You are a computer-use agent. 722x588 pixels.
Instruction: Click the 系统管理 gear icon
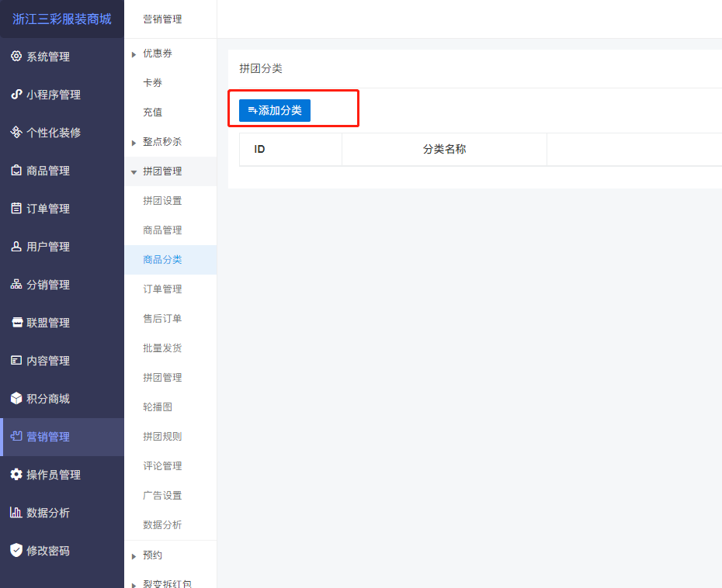[x=16, y=56]
